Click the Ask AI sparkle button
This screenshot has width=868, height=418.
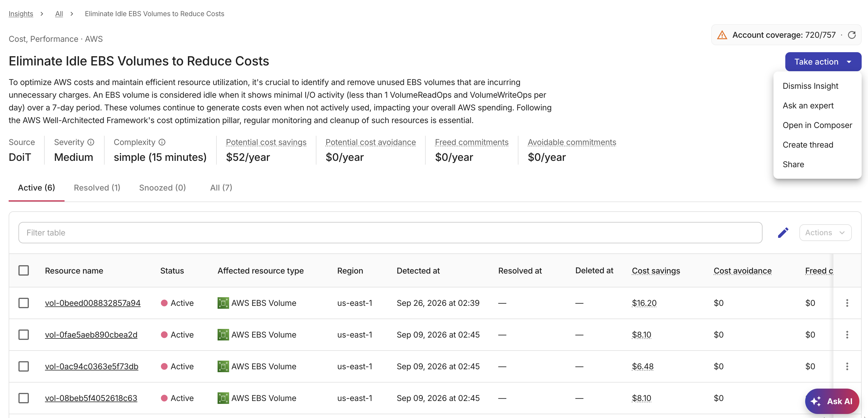click(832, 401)
